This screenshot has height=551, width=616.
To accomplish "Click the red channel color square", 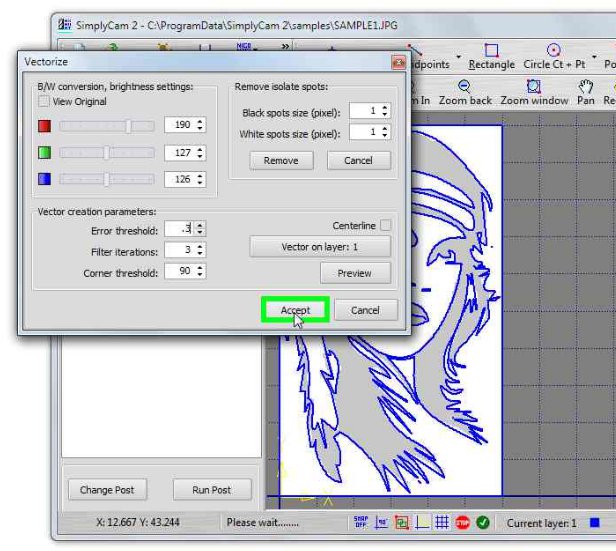I will [44, 126].
